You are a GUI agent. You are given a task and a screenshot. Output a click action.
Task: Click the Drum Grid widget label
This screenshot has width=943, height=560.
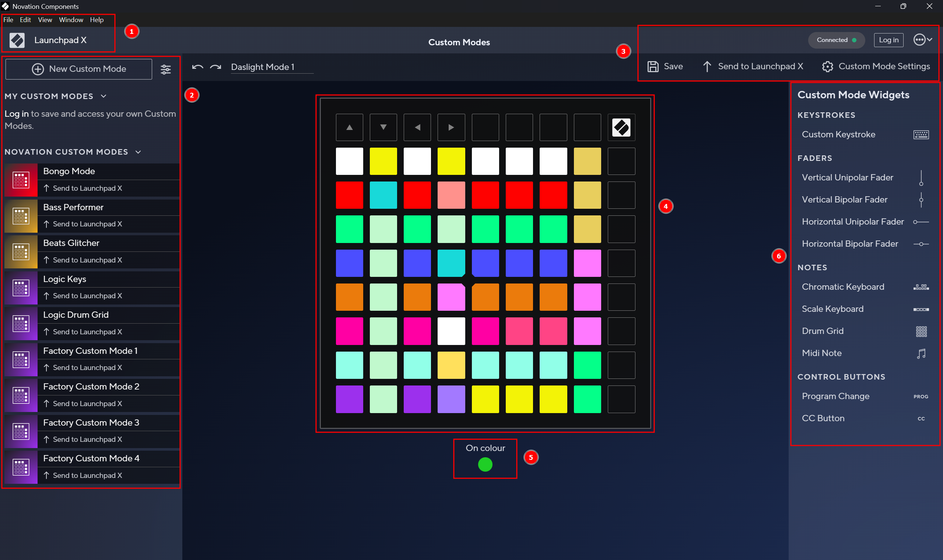click(822, 331)
